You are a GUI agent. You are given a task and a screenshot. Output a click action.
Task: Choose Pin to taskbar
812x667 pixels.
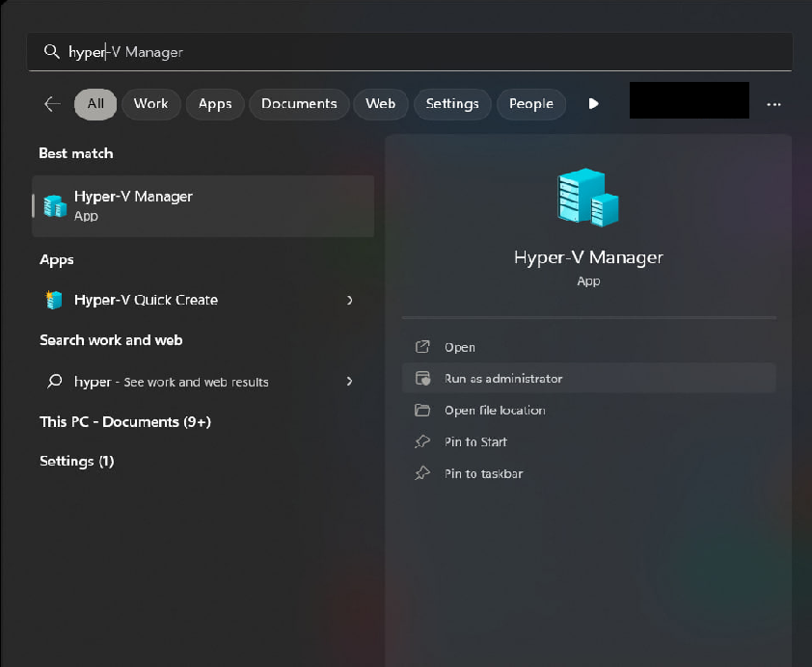589,473
